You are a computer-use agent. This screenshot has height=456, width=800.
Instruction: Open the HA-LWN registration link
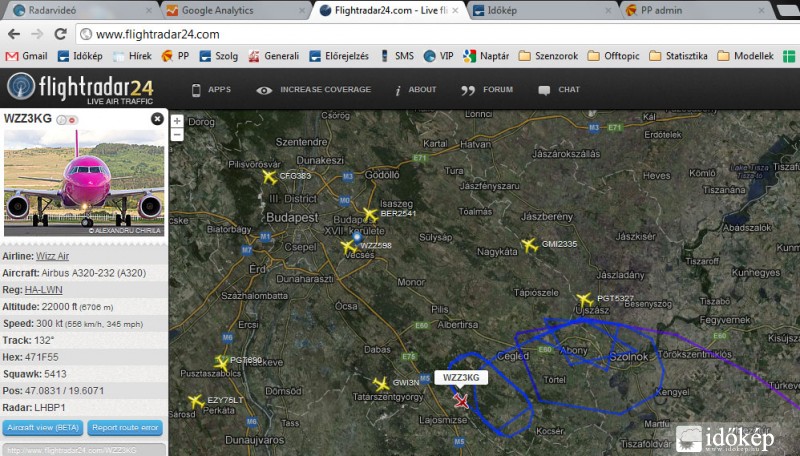click(x=43, y=290)
